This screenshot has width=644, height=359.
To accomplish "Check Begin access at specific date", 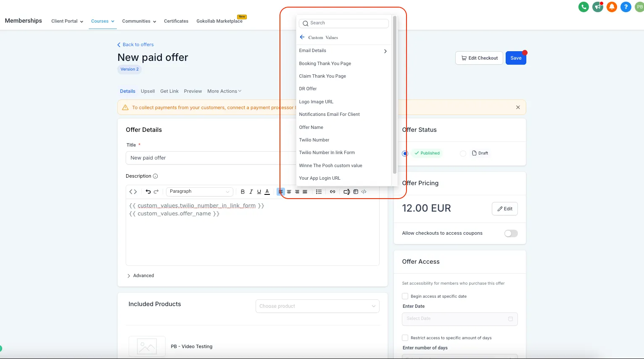I will tap(405, 296).
